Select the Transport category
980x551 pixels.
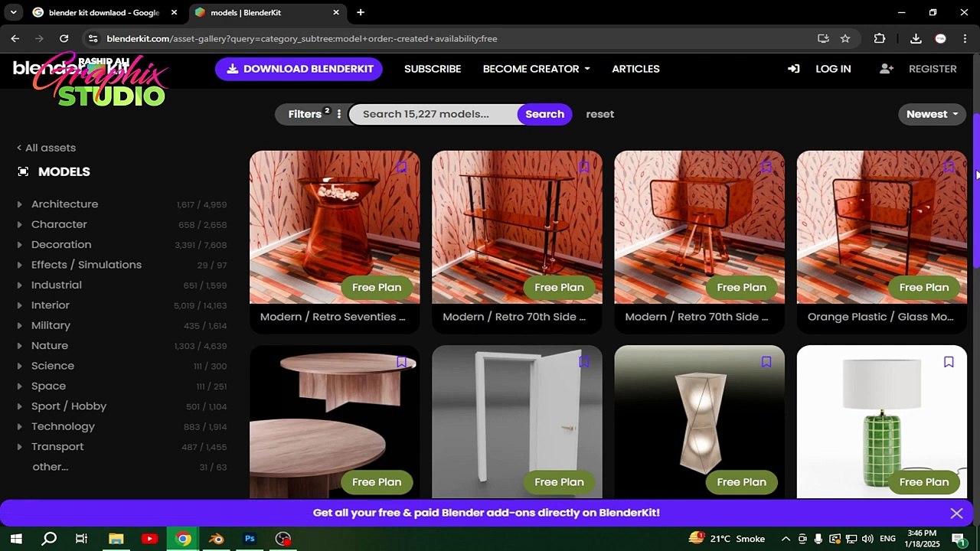[x=57, y=447]
